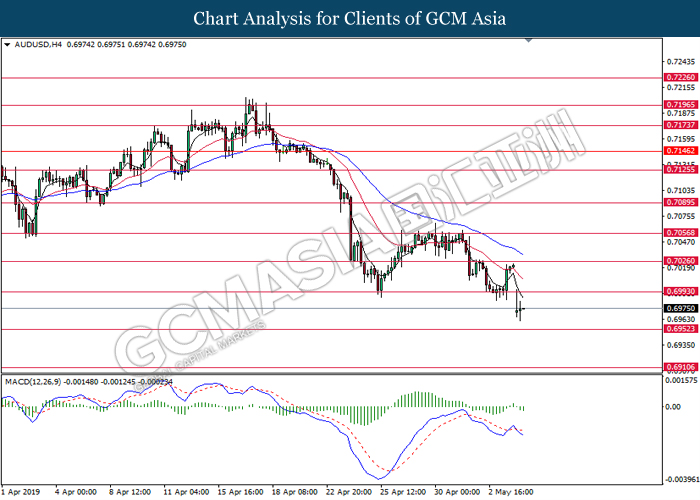
Task: Click the current price label 0.69750 in black
Action: tap(681, 308)
